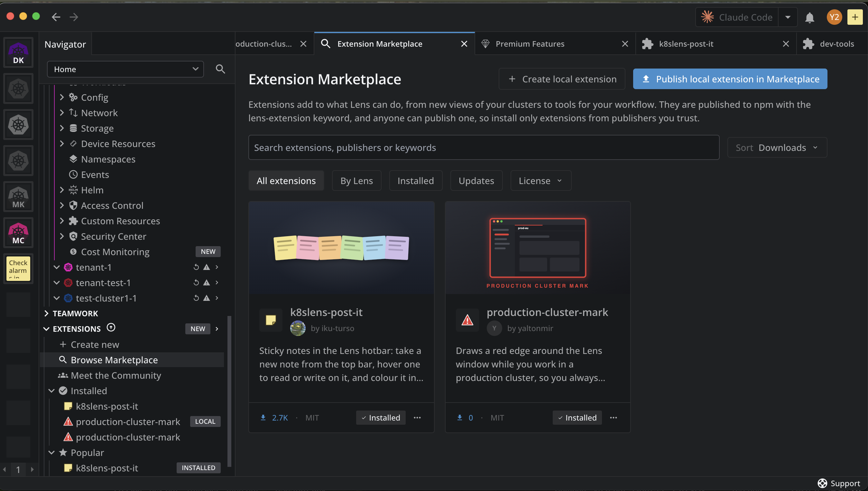Screen dimensions: 868x491
Task: Go back with the left arrow
Action: click(x=56, y=17)
